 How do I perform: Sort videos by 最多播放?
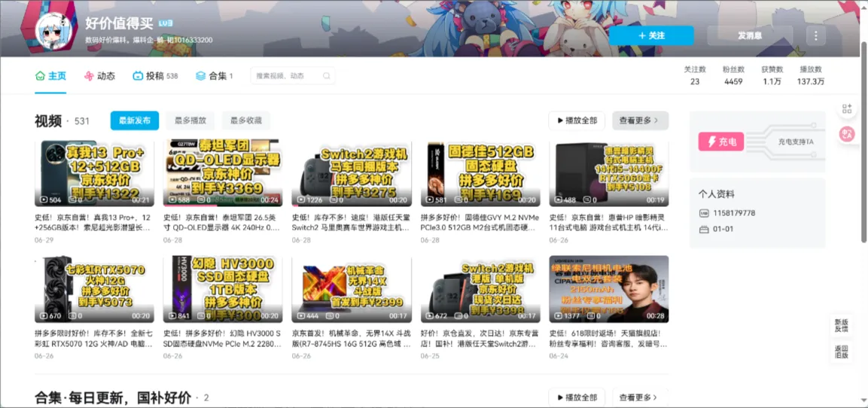click(190, 120)
